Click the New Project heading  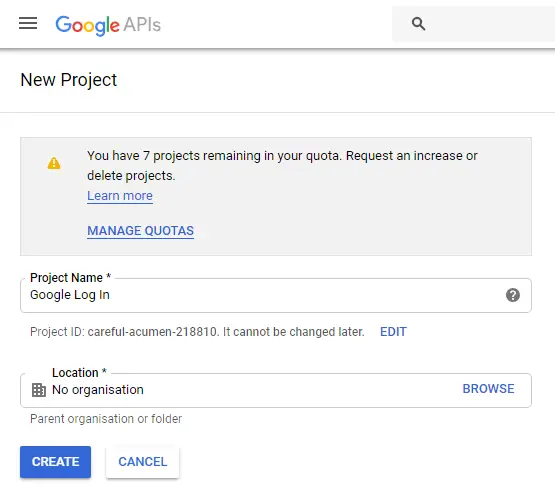click(x=69, y=80)
